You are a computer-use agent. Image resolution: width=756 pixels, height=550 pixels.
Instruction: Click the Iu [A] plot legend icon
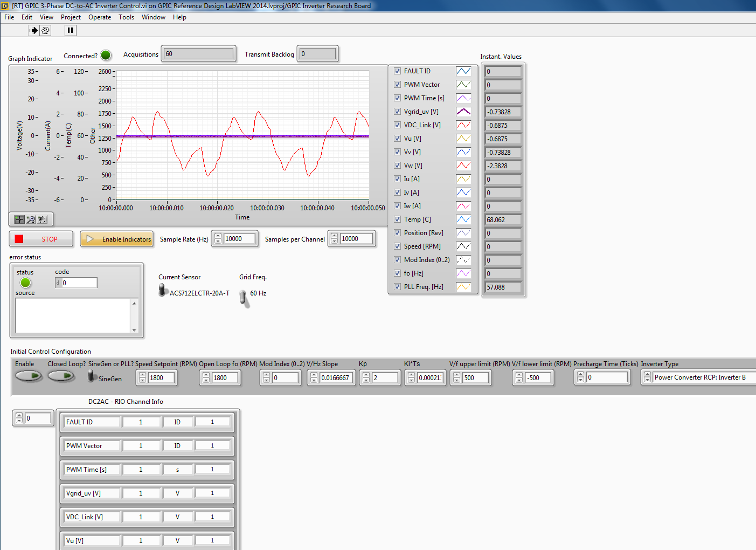463,179
